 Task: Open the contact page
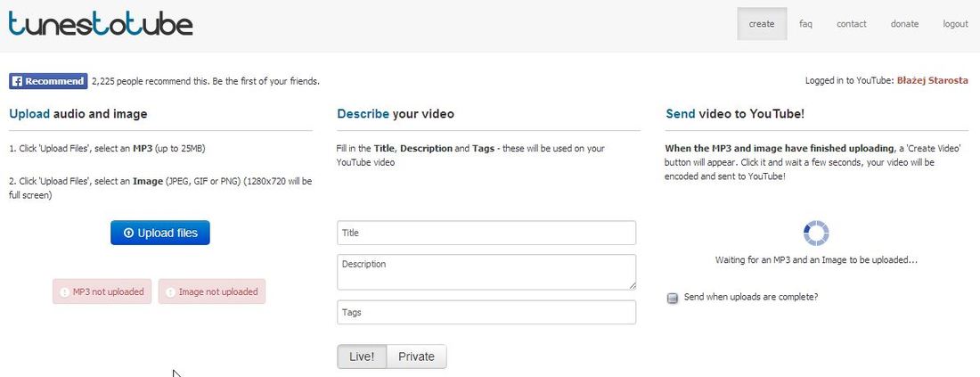pos(851,24)
